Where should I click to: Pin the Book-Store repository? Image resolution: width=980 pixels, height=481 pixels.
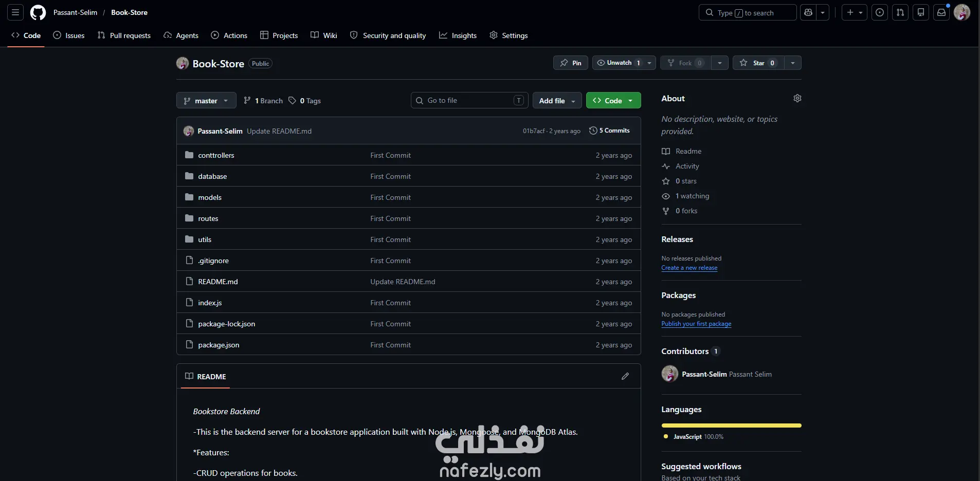(571, 63)
